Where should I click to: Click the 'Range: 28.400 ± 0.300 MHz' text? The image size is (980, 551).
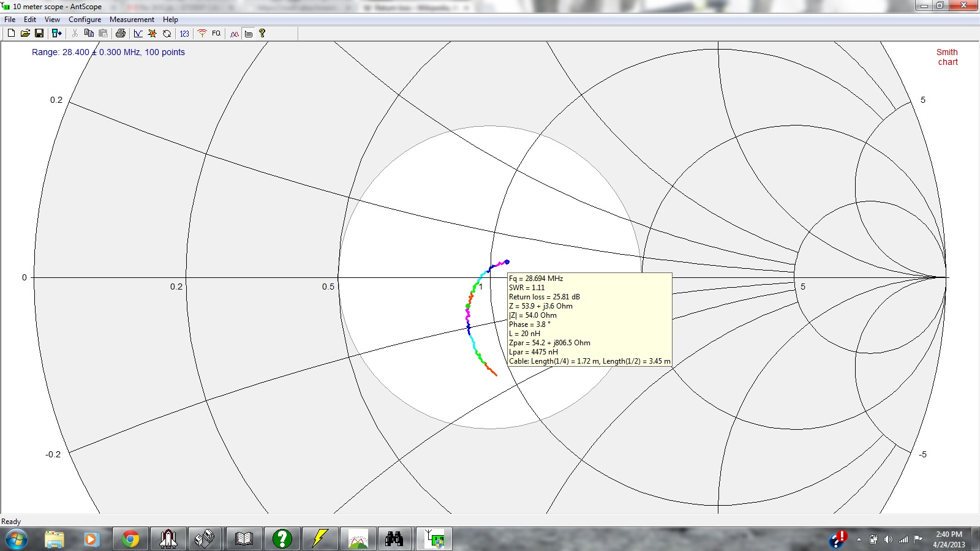pos(108,52)
